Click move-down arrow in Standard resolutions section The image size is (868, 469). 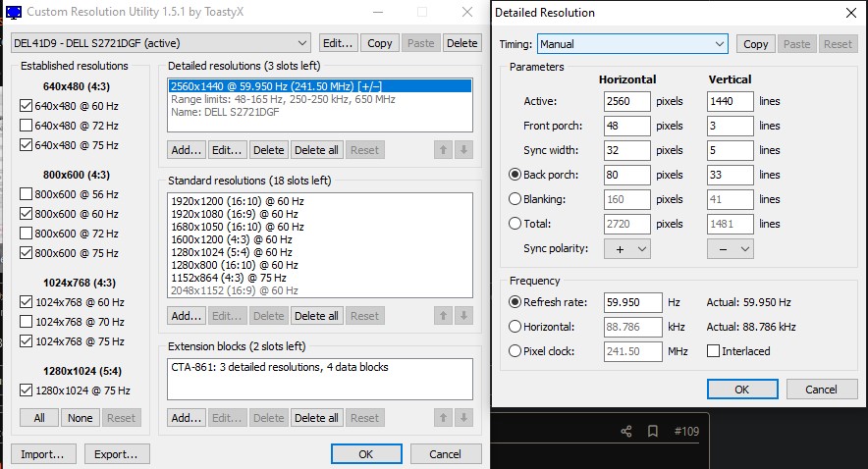[x=463, y=316]
